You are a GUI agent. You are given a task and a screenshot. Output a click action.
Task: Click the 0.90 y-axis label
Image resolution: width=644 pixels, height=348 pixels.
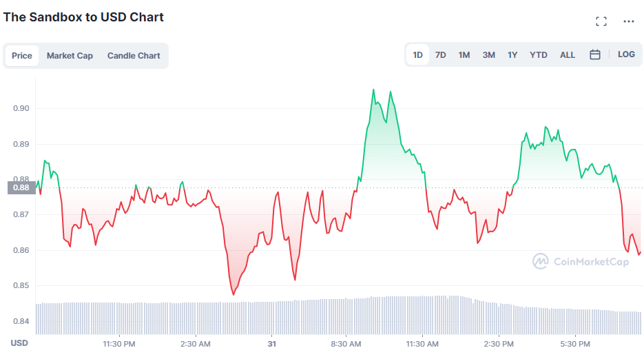(21, 108)
